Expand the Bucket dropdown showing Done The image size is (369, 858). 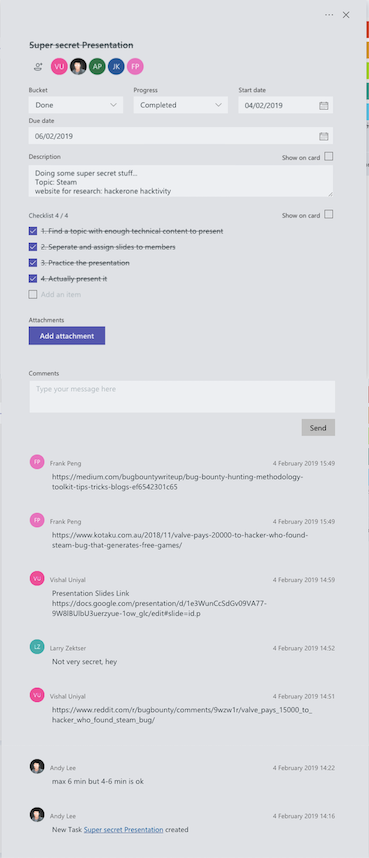(x=76, y=105)
